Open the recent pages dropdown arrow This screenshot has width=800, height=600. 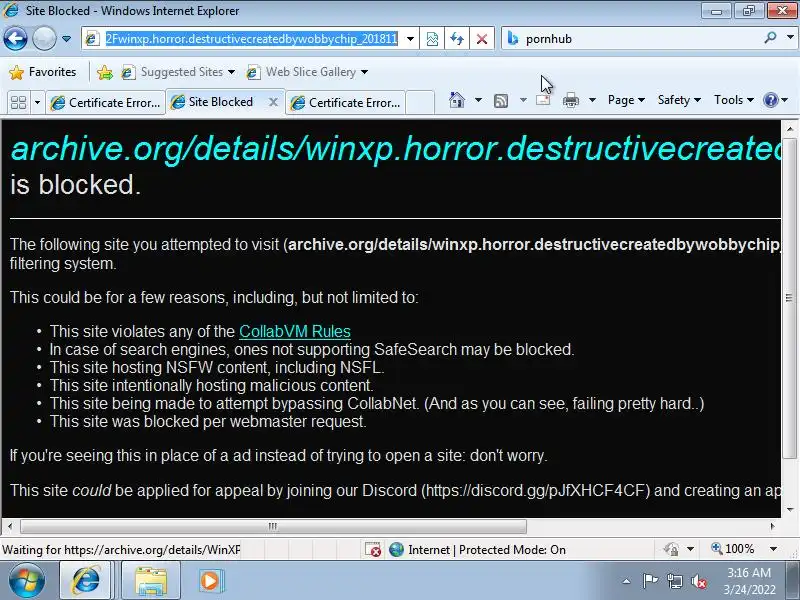tap(66, 39)
